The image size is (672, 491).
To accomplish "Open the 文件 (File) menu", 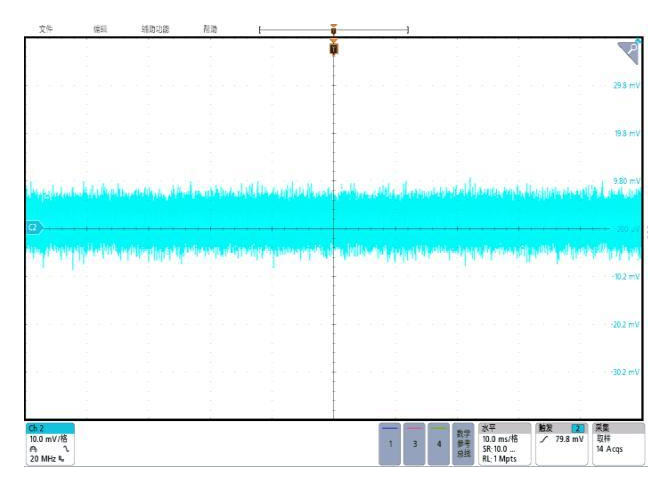I will [x=45, y=29].
